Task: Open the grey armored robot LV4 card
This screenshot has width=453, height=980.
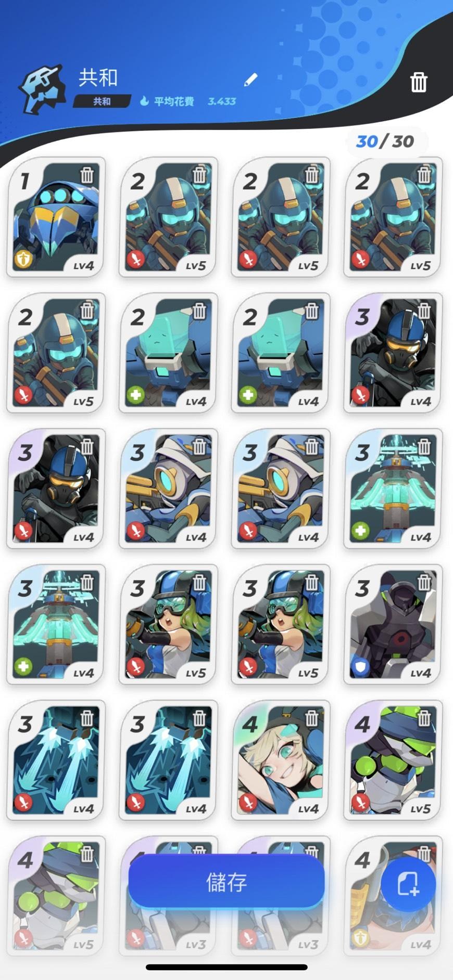Action: point(393,624)
